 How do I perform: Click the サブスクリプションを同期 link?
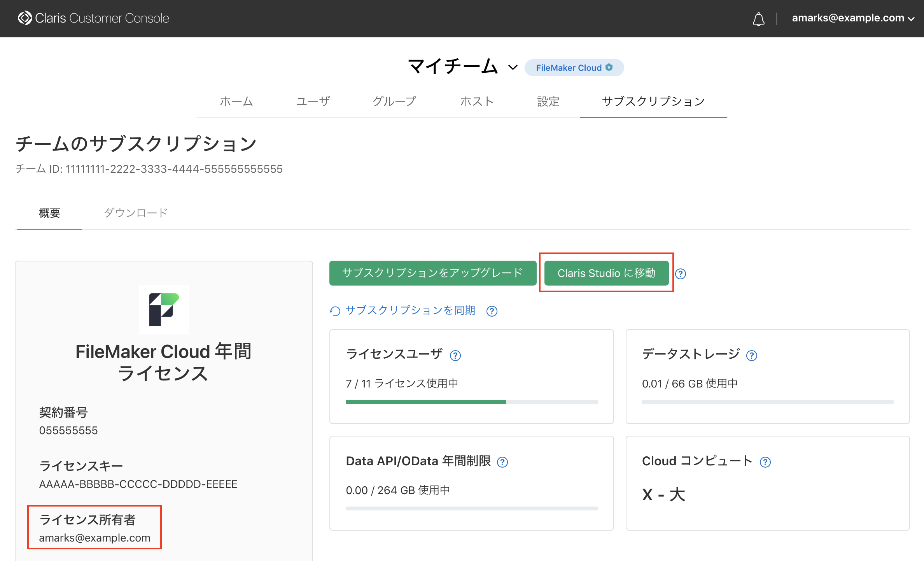[410, 310]
